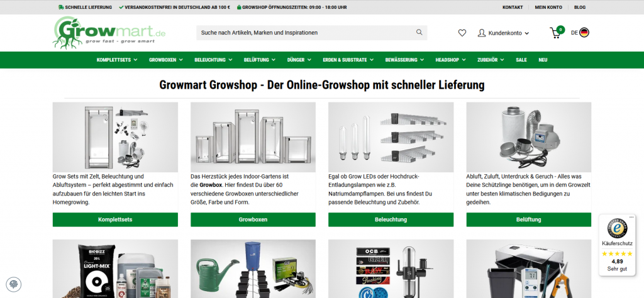Open the wishlist heart icon
Image resolution: width=644 pixels, height=298 pixels.
[x=462, y=33]
